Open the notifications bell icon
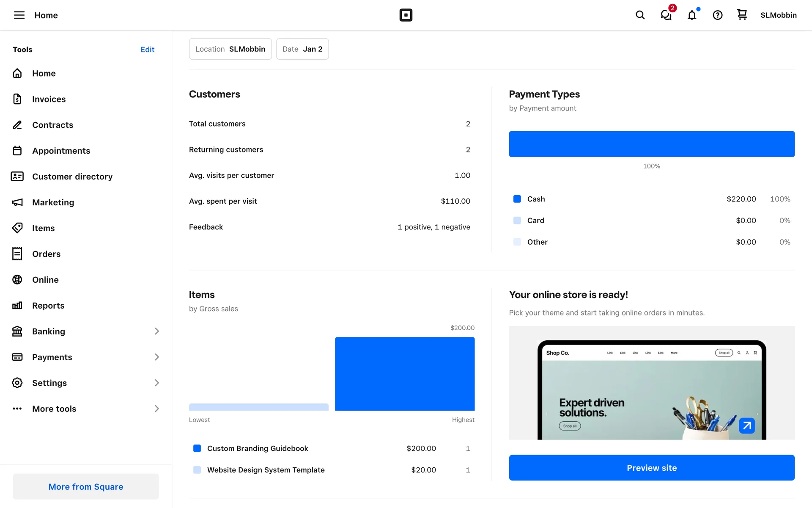The width and height of the screenshot is (812, 508). coord(692,15)
